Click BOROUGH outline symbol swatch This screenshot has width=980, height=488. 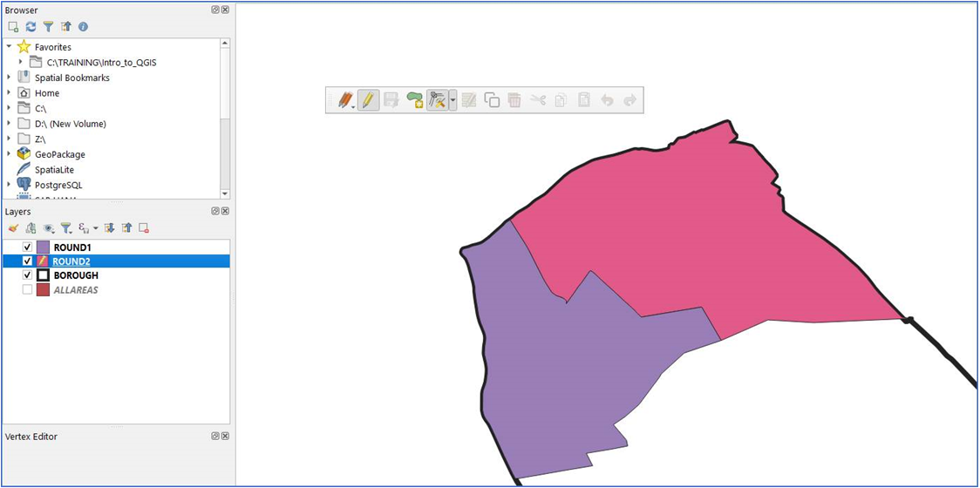[43, 275]
